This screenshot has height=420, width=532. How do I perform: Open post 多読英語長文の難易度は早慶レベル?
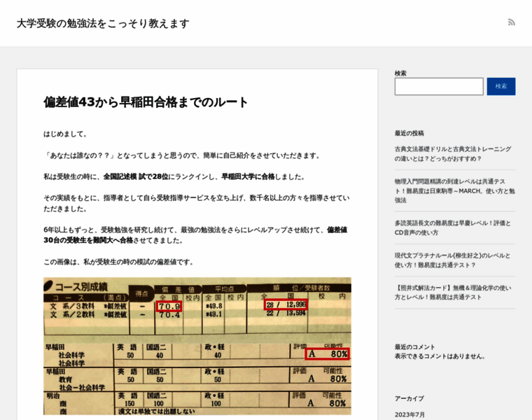pyautogui.click(x=453, y=228)
